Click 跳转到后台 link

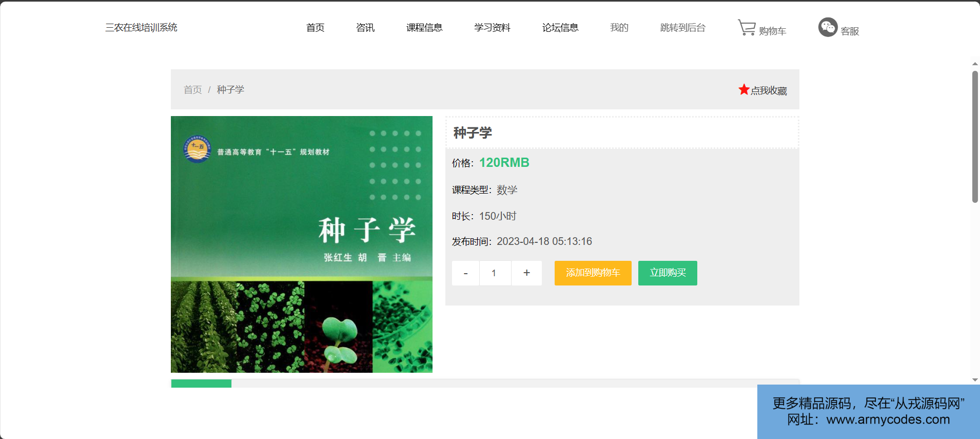[x=683, y=28]
